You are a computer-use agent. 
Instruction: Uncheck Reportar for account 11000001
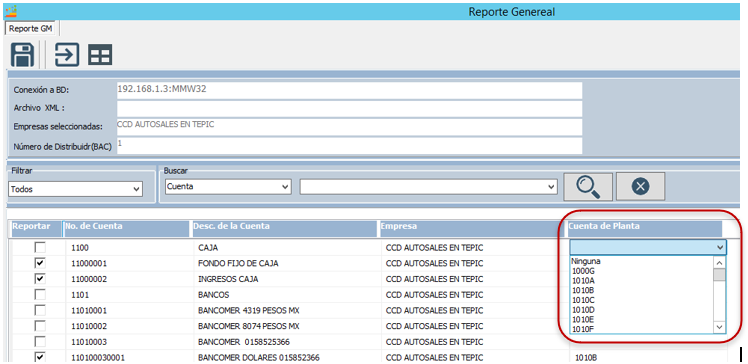click(41, 263)
